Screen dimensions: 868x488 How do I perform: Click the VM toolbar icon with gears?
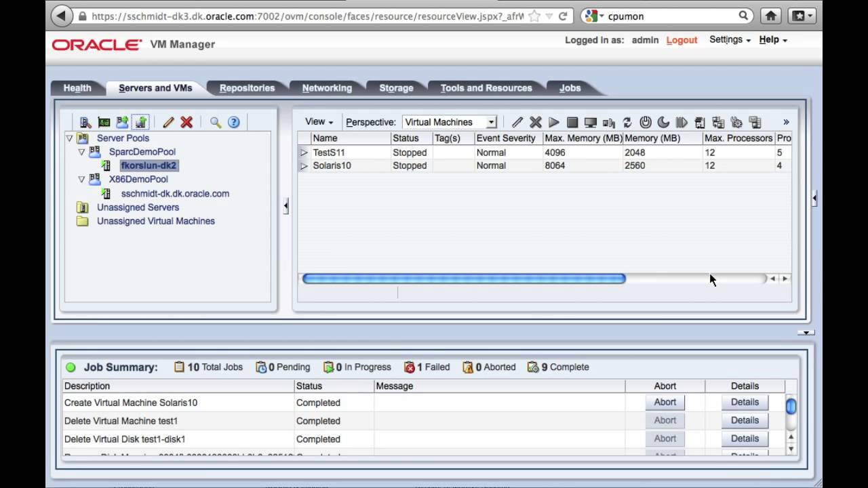coord(737,122)
